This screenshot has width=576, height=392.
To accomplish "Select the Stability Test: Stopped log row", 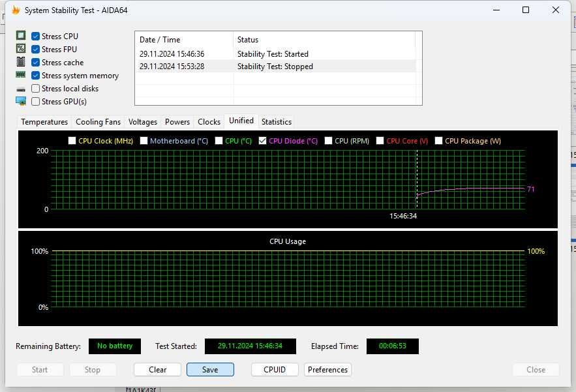I will [275, 66].
